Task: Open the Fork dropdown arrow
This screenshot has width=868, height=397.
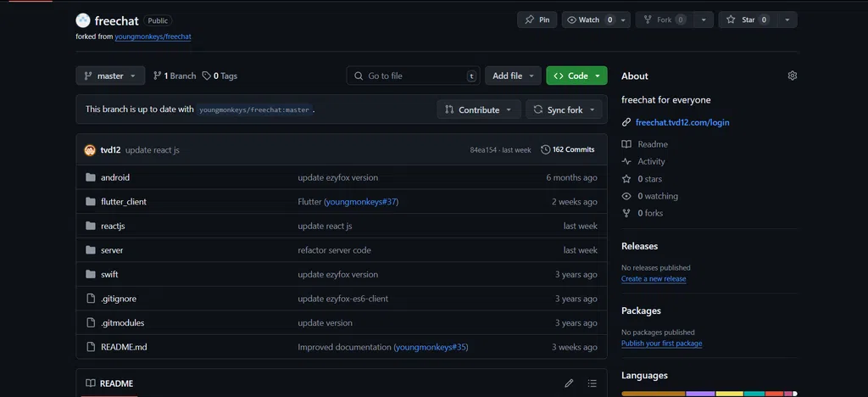Action: [x=703, y=20]
